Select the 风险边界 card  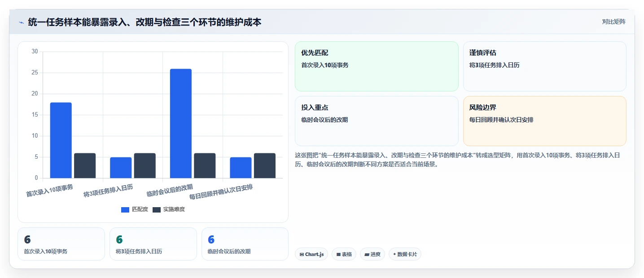click(544, 121)
